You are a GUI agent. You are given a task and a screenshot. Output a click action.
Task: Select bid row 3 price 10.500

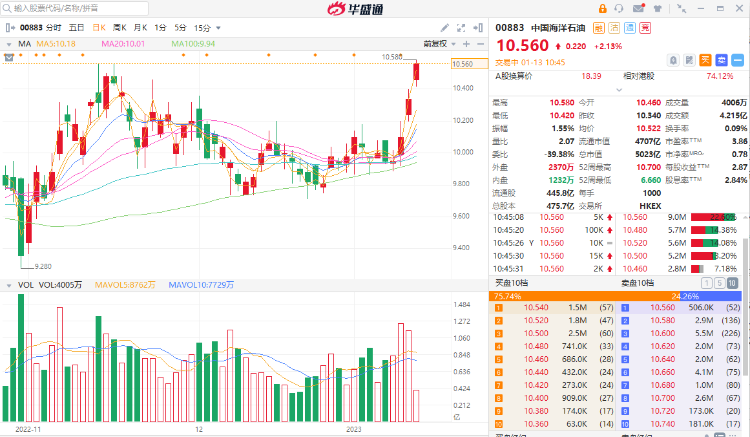coord(536,334)
